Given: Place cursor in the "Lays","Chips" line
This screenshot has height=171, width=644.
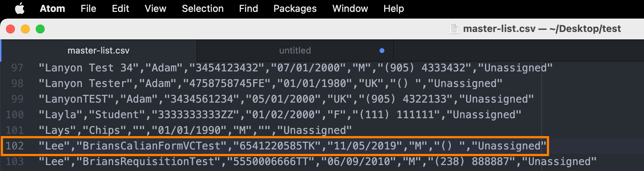Looking at the screenshot, I should point(195,130).
